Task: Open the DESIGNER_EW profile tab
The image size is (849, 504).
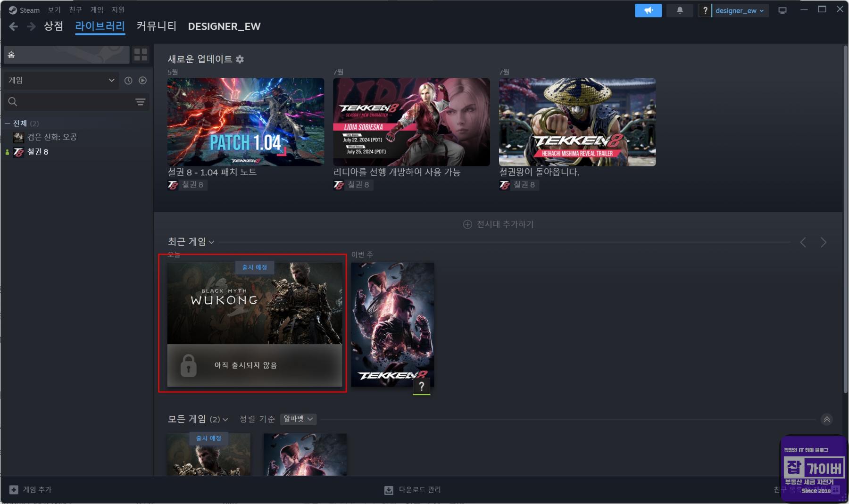Action: [224, 26]
